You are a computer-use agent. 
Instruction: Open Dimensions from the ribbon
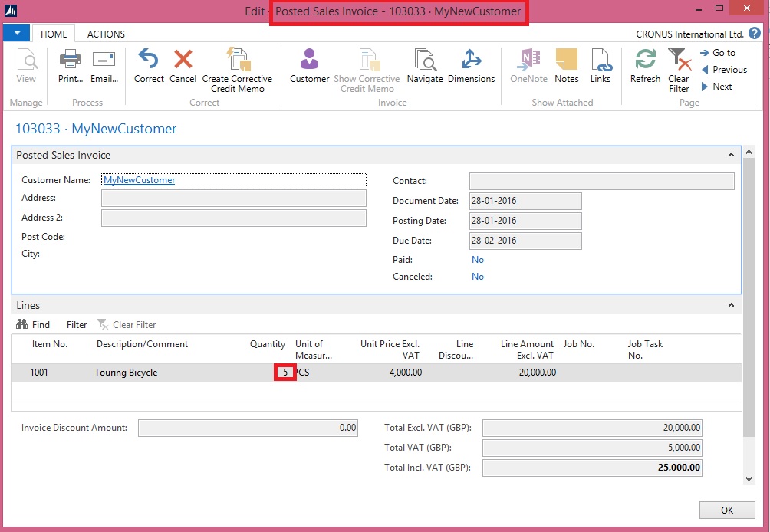[471, 60]
